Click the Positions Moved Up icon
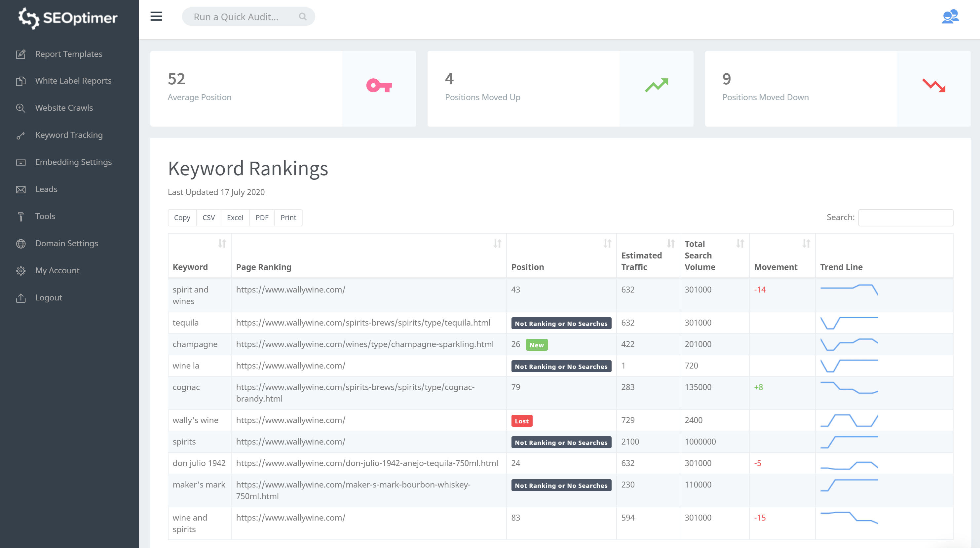Screen dimensions: 980x548 pos(656,86)
